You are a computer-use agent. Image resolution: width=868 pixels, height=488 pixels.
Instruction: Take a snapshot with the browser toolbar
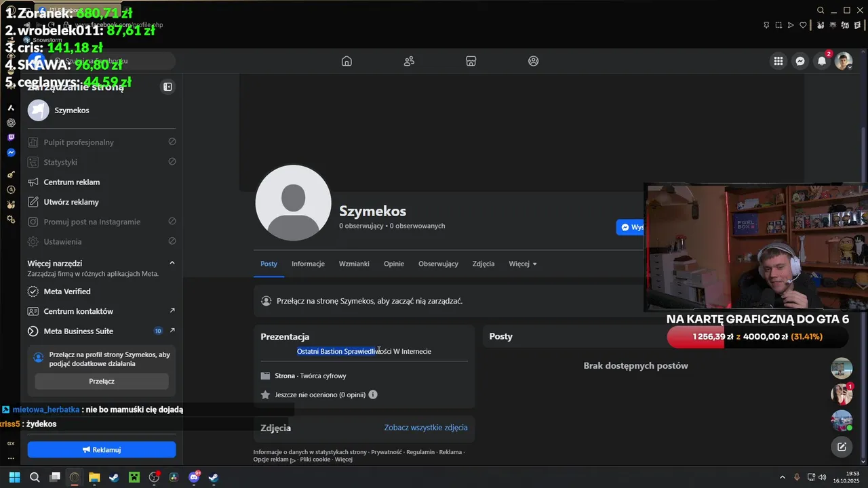point(778,25)
